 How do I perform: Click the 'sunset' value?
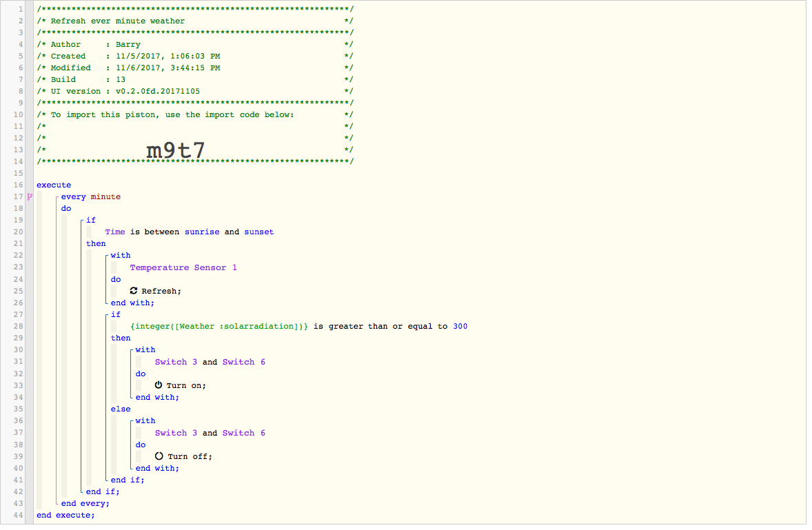point(258,232)
